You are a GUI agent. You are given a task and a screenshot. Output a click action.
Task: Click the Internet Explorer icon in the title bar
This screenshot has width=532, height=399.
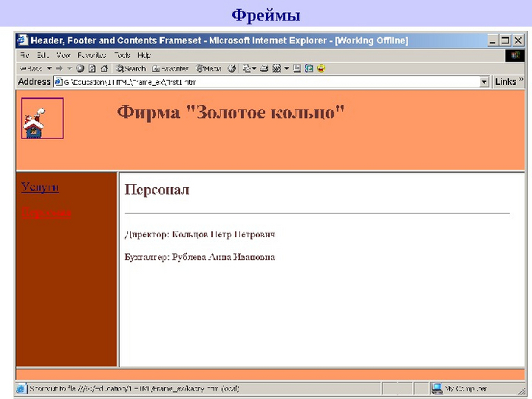23,40
